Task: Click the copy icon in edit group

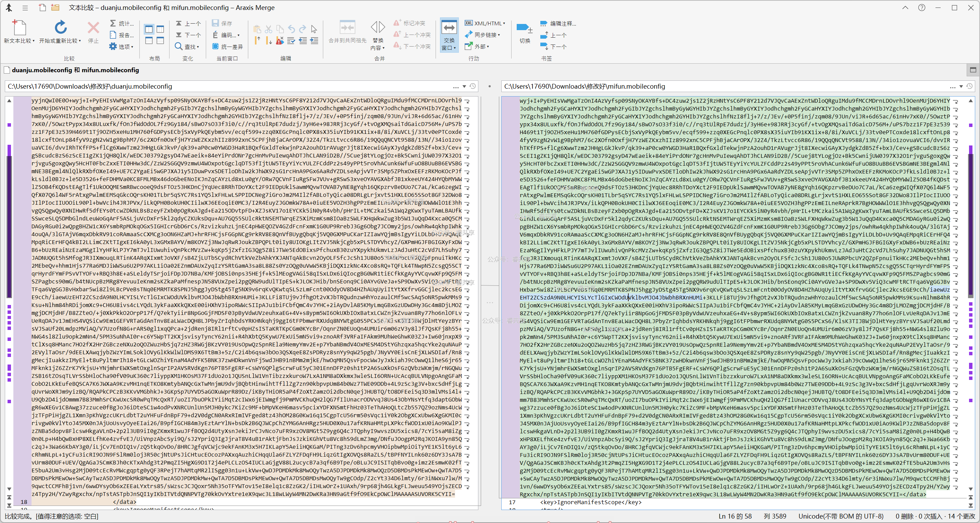Action: [280, 29]
